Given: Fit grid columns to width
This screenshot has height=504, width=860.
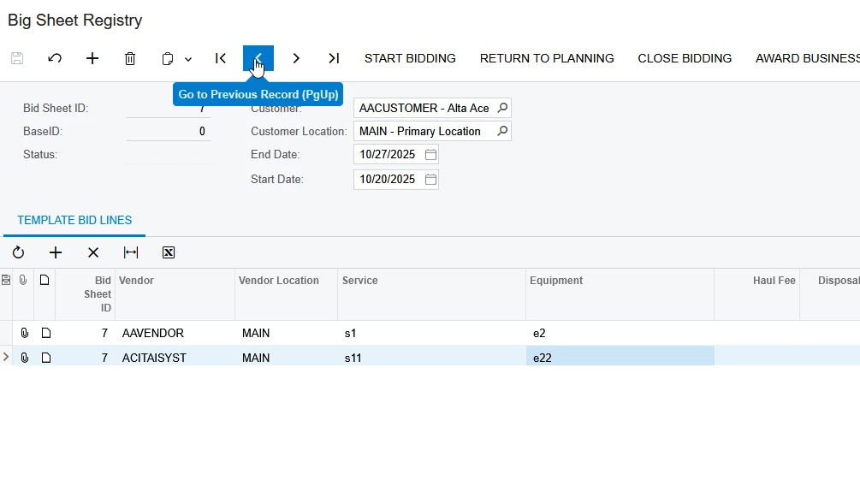Looking at the screenshot, I should pyautogui.click(x=131, y=252).
